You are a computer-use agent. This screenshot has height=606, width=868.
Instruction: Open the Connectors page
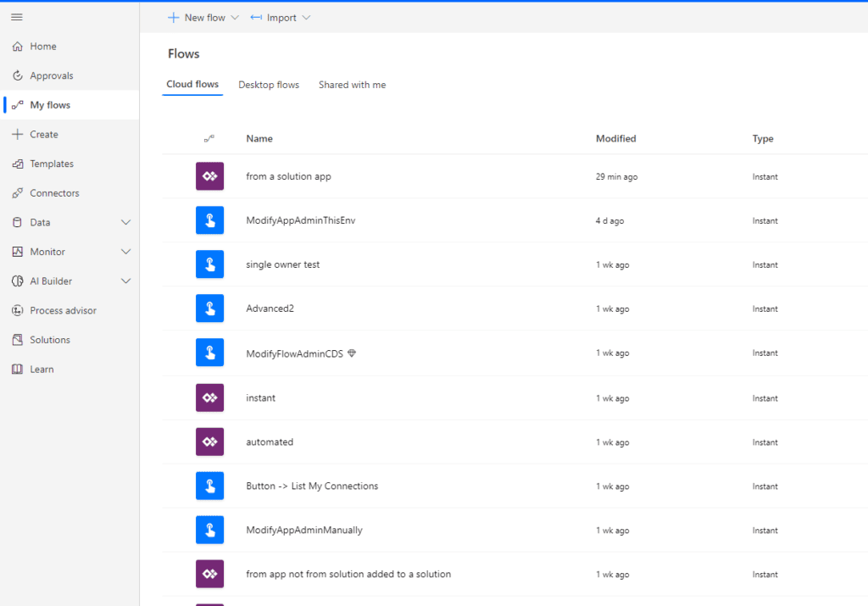(x=54, y=192)
